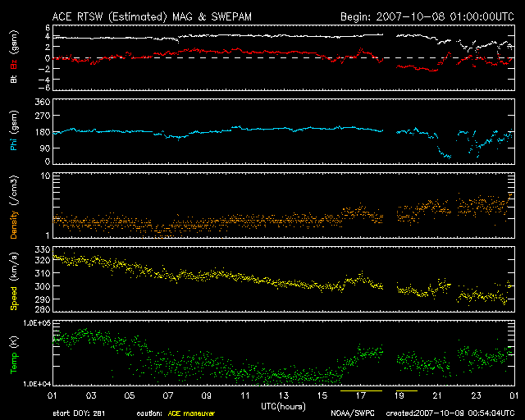
Task: Click the '1.0E+04' temperature tick label
Action: coord(37,384)
